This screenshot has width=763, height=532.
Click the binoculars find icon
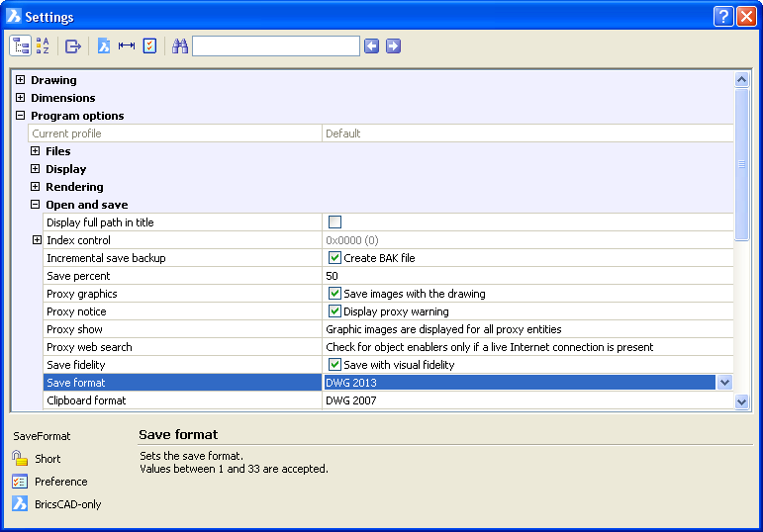coord(179,46)
